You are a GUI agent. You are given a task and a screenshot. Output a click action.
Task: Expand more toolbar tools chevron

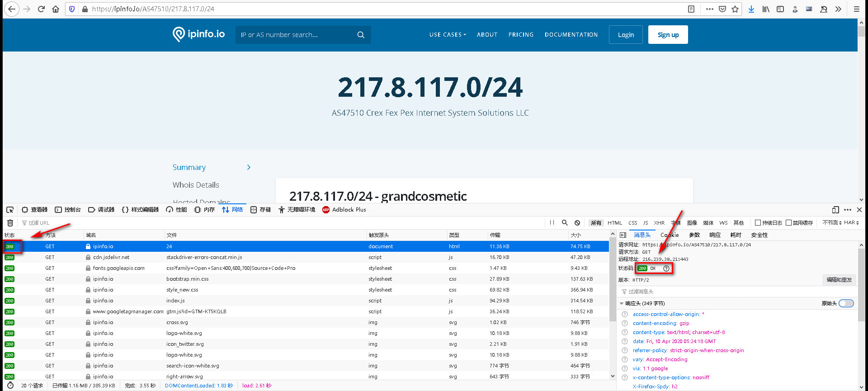[838, 9]
